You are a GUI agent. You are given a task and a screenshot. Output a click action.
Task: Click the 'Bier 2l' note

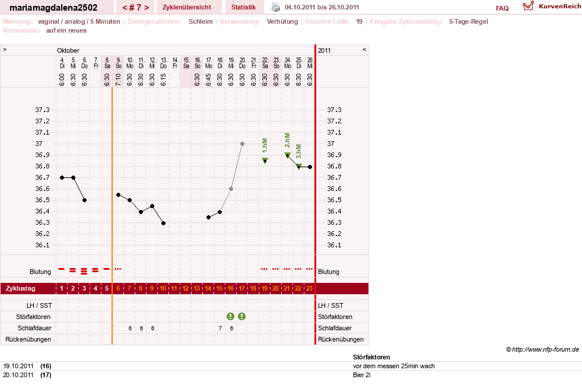pos(361,375)
